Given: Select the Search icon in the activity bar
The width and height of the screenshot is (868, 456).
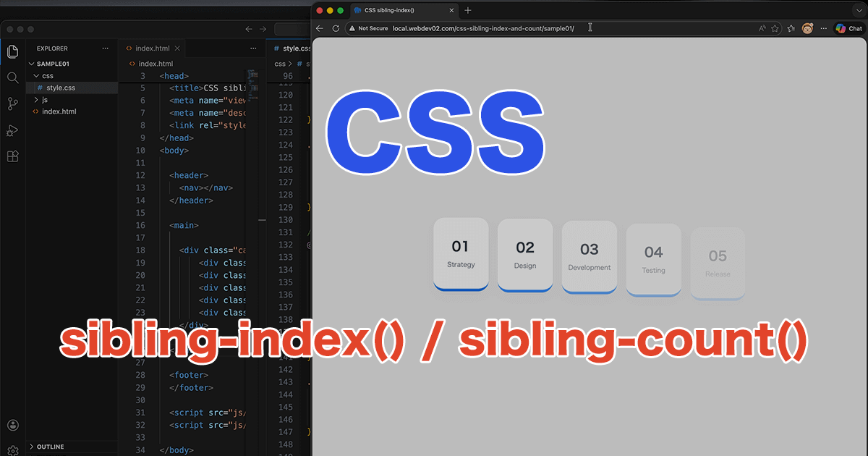Looking at the screenshot, I should click(12, 77).
